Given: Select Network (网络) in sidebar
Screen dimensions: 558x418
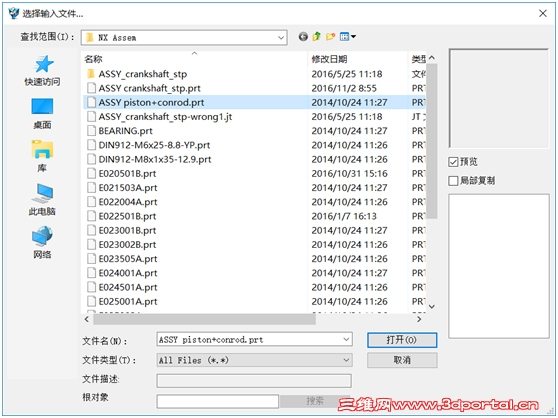Looking at the screenshot, I should pyautogui.click(x=42, y=243).
